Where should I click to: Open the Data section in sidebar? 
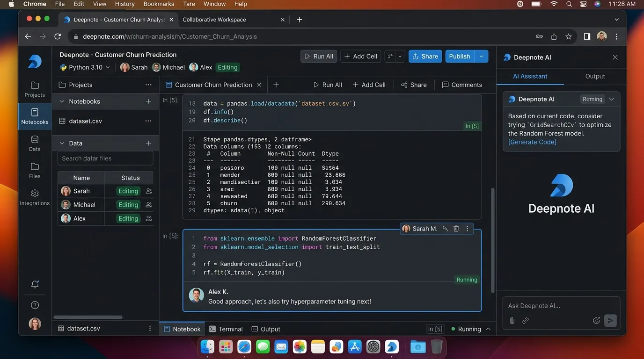35,143
